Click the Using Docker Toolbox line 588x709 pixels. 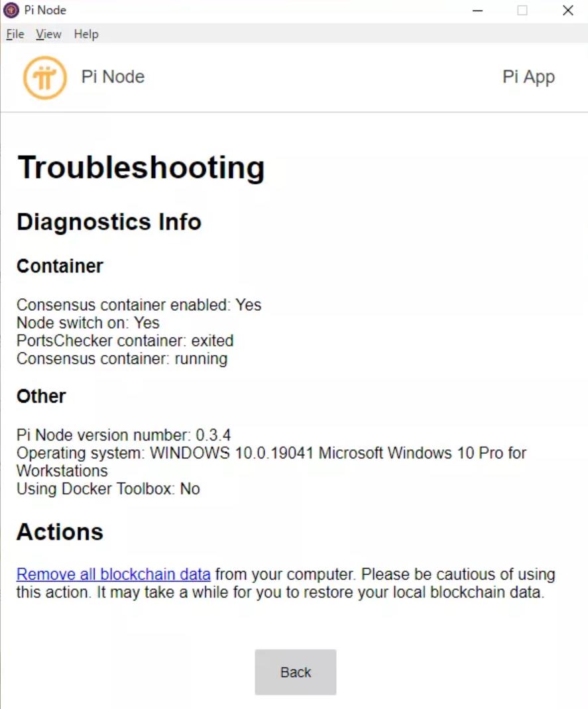(108, 489)
